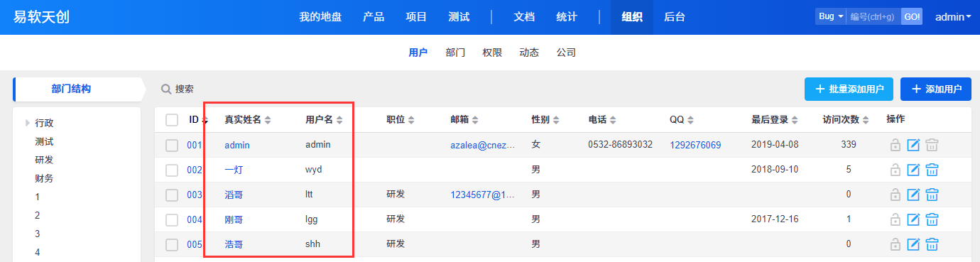Switch to 部门 sub-tab
980x262 pixels.
455,53
